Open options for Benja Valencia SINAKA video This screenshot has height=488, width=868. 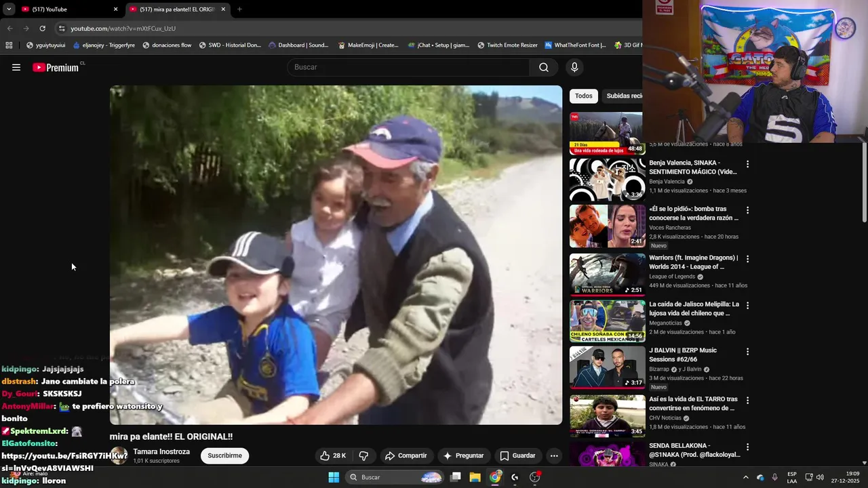(x=748, y=164)
